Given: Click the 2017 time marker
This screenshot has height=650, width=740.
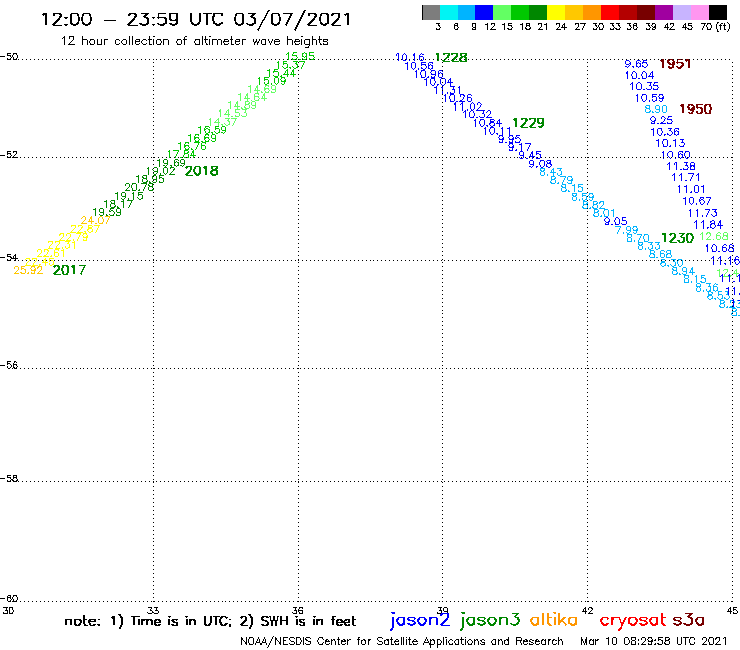Looking at the screenshot, I should (69, 270).
